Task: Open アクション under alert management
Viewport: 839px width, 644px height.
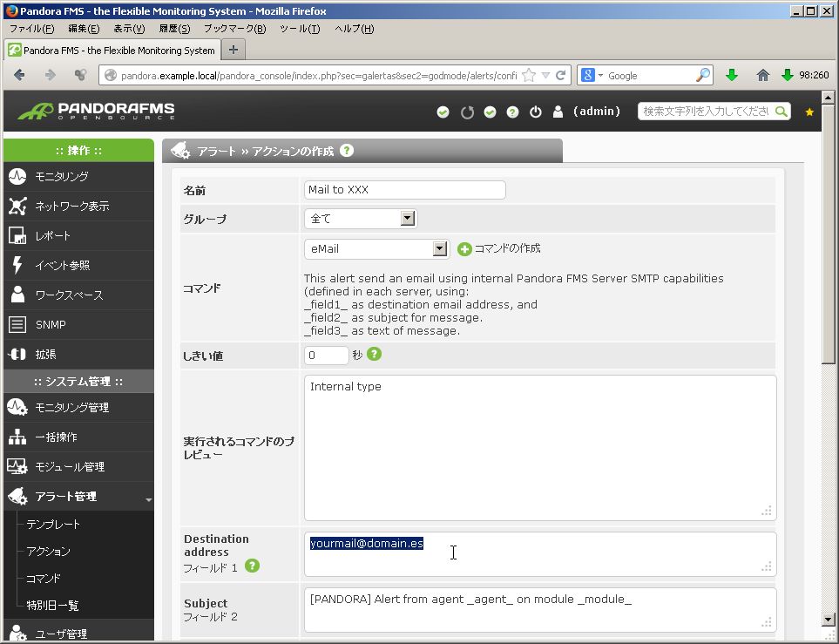Action: point(48,551)
